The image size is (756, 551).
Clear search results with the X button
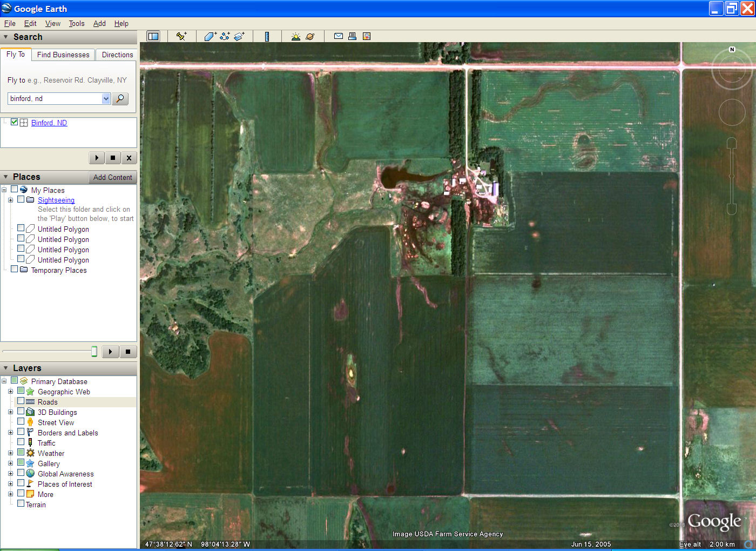[129, 158]
